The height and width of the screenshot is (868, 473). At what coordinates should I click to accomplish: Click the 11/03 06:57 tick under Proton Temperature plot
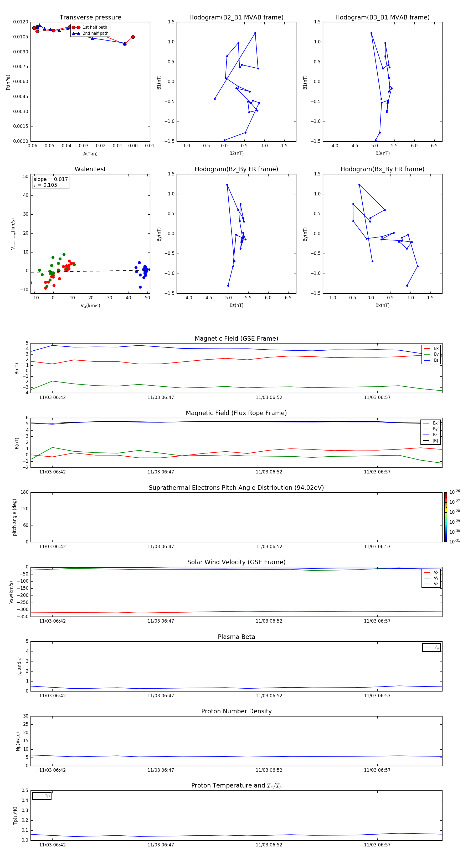point(377,845)
